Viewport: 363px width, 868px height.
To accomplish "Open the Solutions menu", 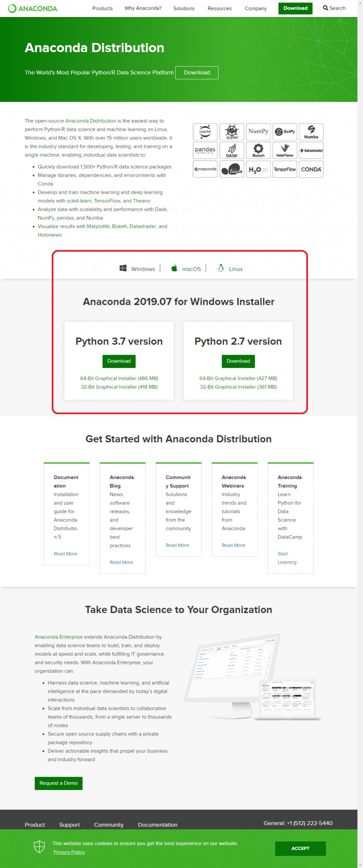I will click(x=184, y=9).
